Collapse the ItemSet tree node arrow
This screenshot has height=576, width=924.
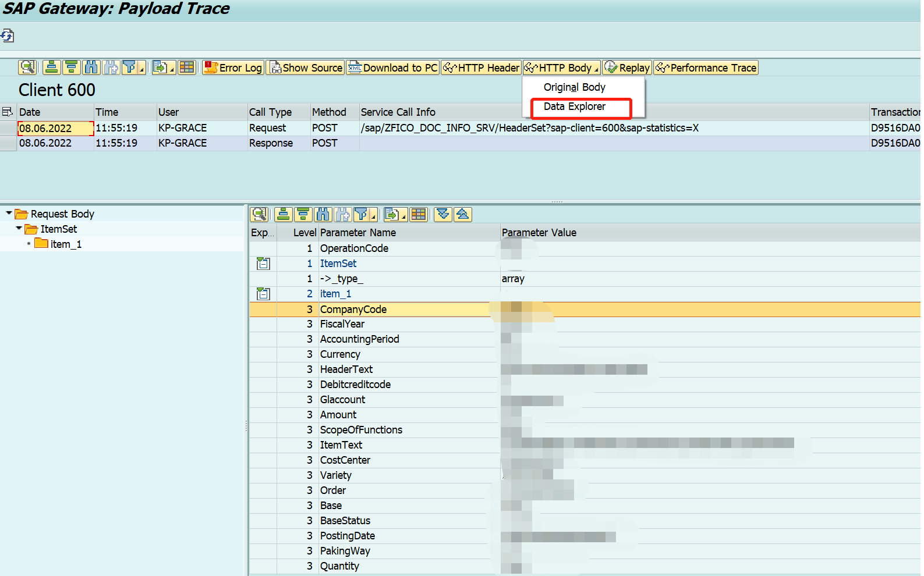pyautogui.click(x=19, y=229)
